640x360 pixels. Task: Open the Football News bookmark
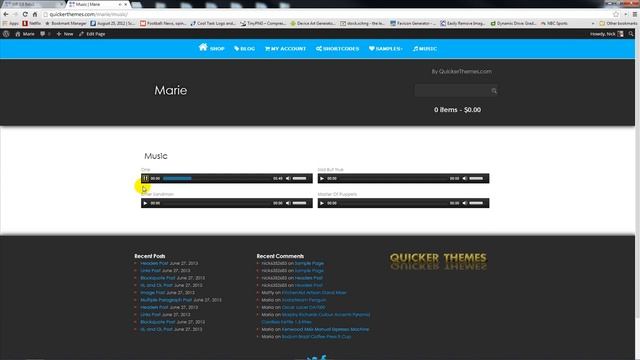pos(163,23)
